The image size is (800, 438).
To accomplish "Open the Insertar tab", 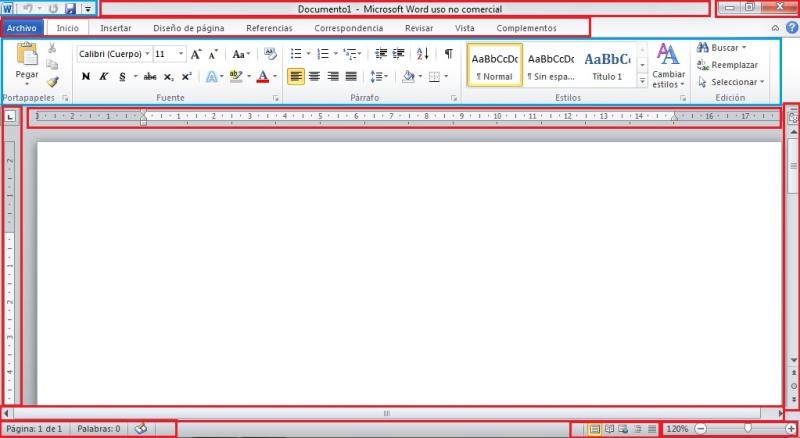I will (115, 28).
